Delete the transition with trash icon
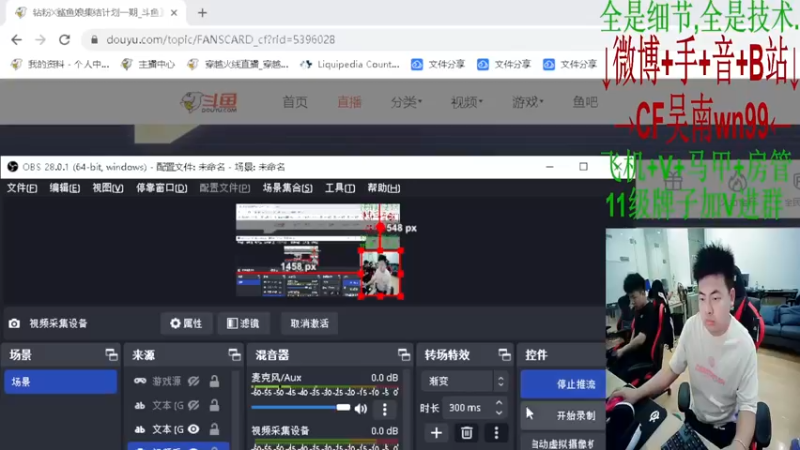Screen dimensions: 800x450 point(466,433)
